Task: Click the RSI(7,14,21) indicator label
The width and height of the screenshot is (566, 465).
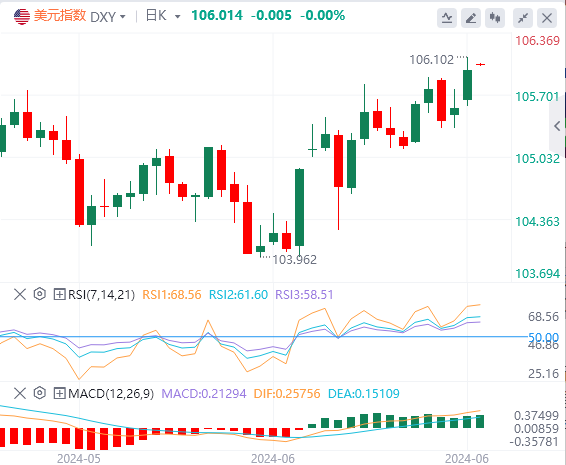Action: [101, 295]
